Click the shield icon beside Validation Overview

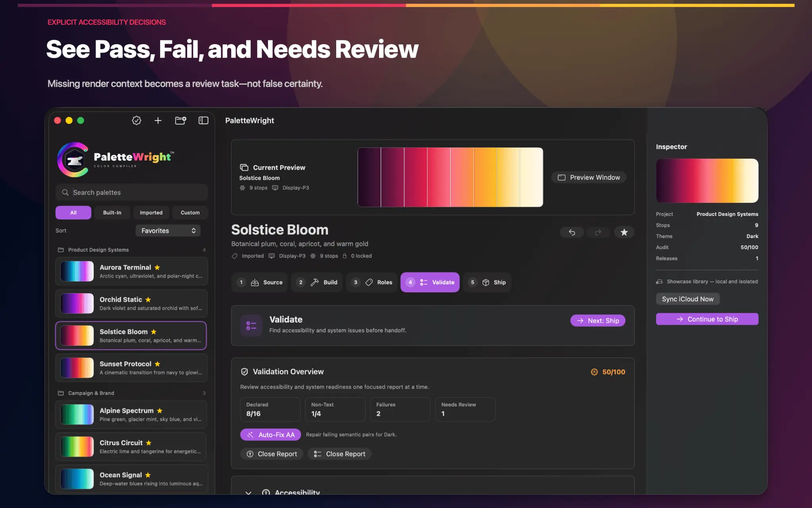[245, 372]
